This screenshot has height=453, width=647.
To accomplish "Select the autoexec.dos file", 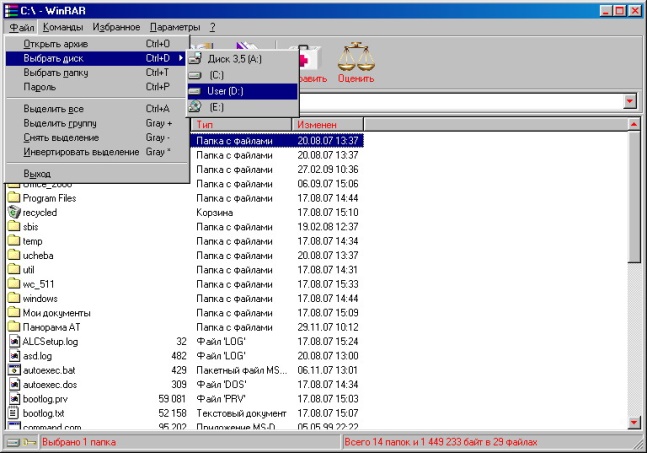I will tap(50, 385).
